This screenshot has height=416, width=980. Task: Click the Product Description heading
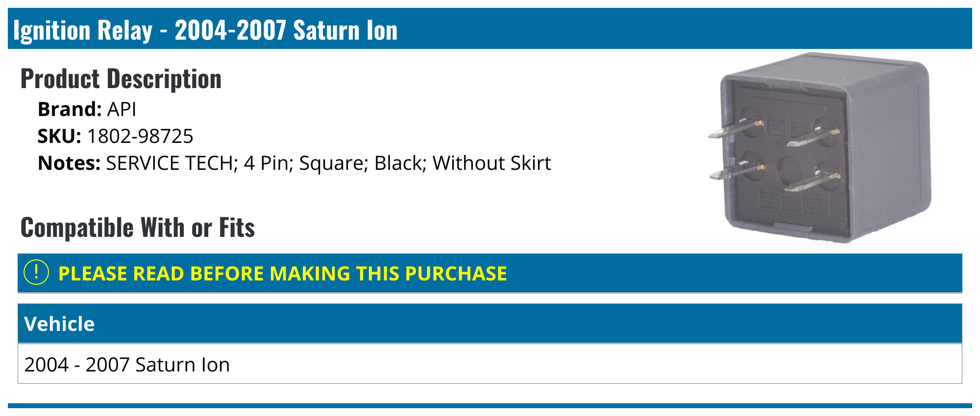[x=121, y=79]
